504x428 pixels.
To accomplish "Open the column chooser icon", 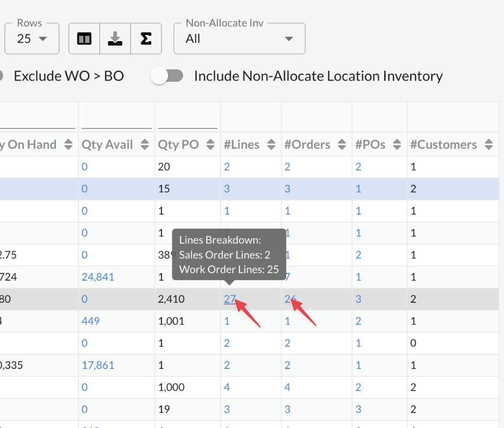I will point(84,38).
